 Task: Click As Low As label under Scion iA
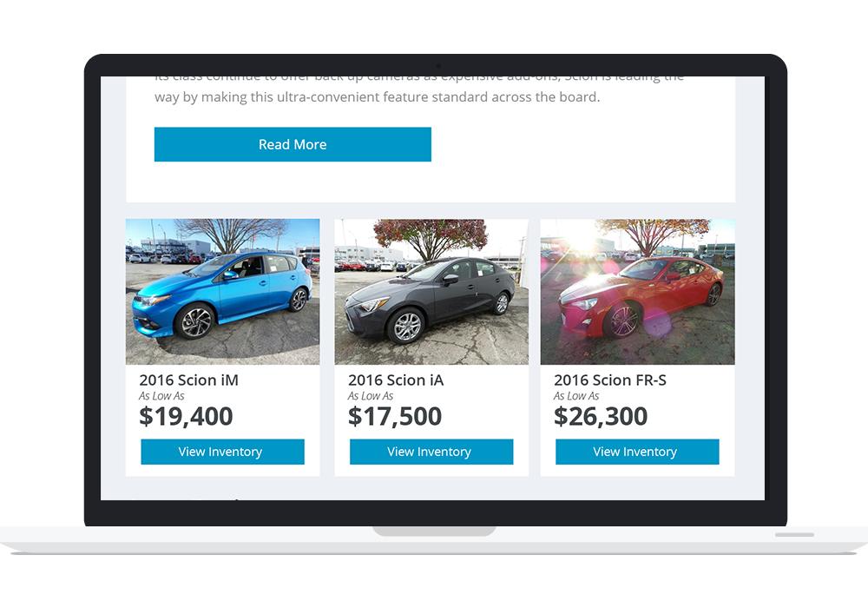click(x=371, y=396)
